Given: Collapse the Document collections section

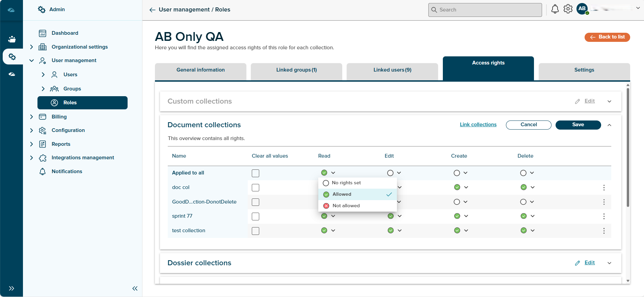Looking at the screenshot, I should [609, 125].
